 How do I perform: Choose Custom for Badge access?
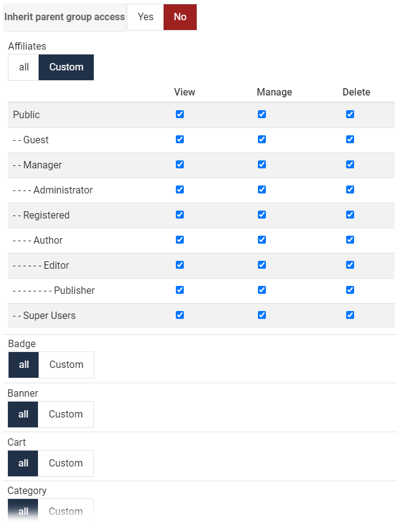[66, 365]
